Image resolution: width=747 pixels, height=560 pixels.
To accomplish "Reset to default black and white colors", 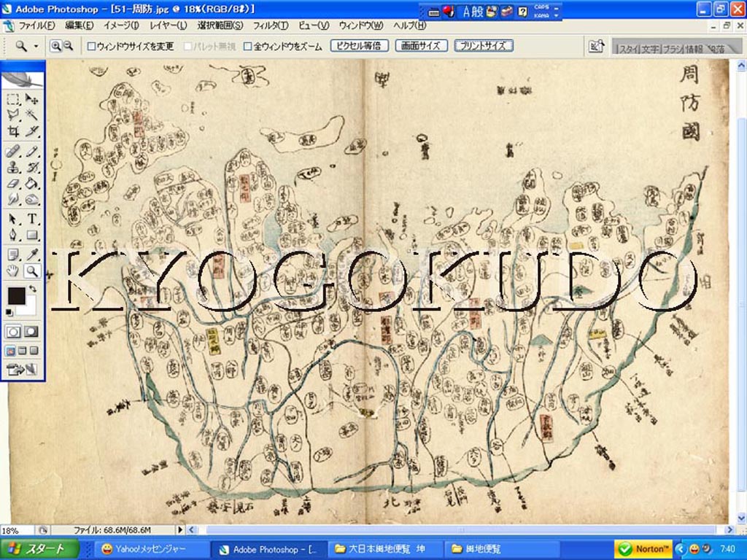I will point(9,312).
